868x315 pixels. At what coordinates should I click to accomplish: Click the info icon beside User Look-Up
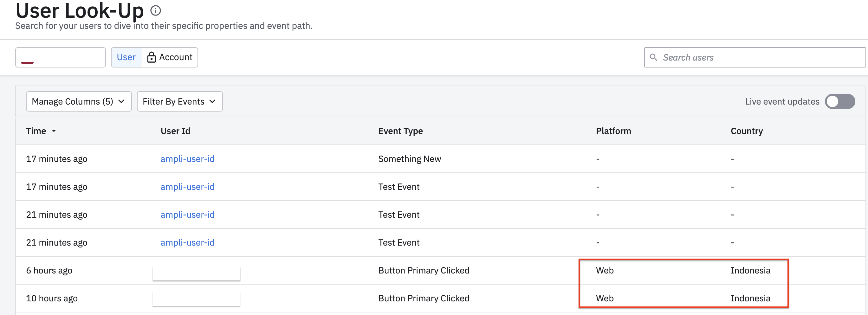tap(155, 10)
